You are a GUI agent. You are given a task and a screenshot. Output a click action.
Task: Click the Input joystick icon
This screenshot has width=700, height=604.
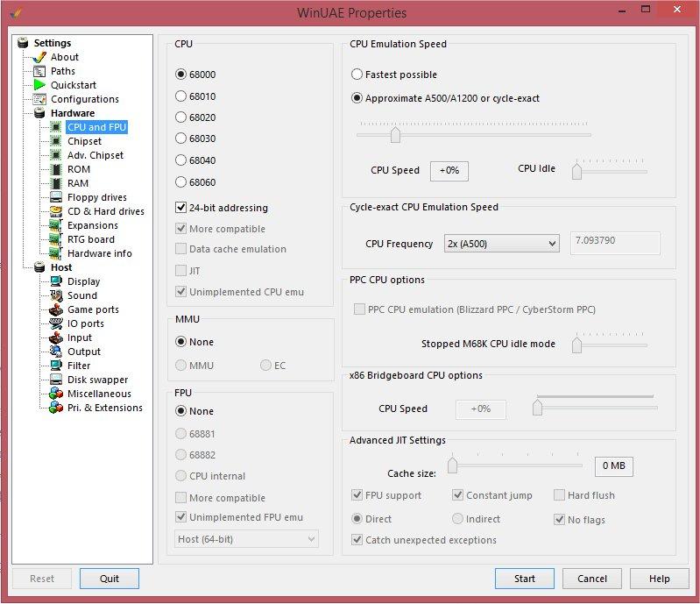point(56,338)
